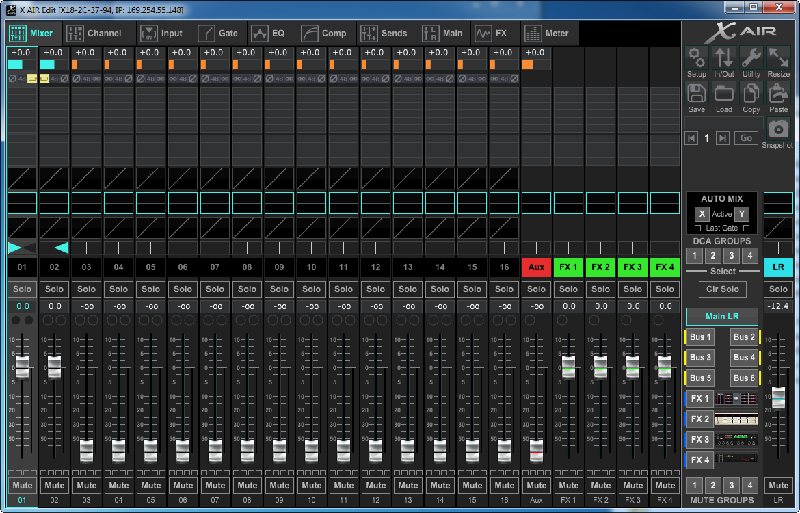
Task: Select DCA group 4
Action: [749, 256]
